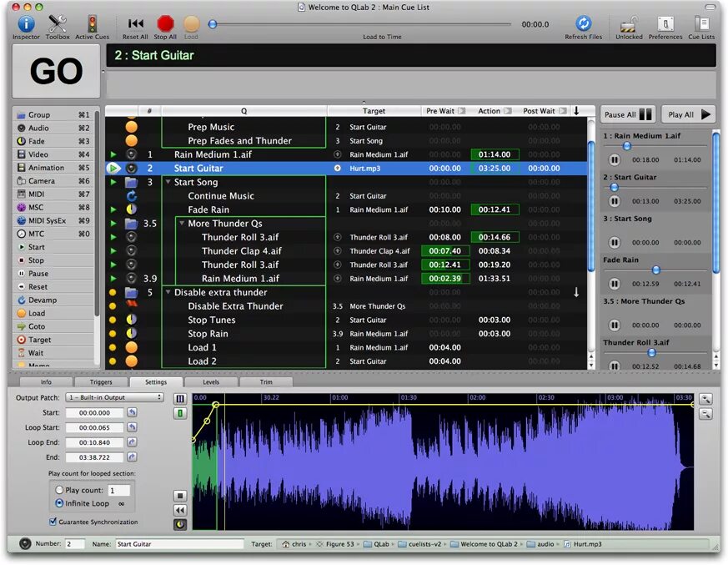Click the Pause All button

click(x=628, y=115)
